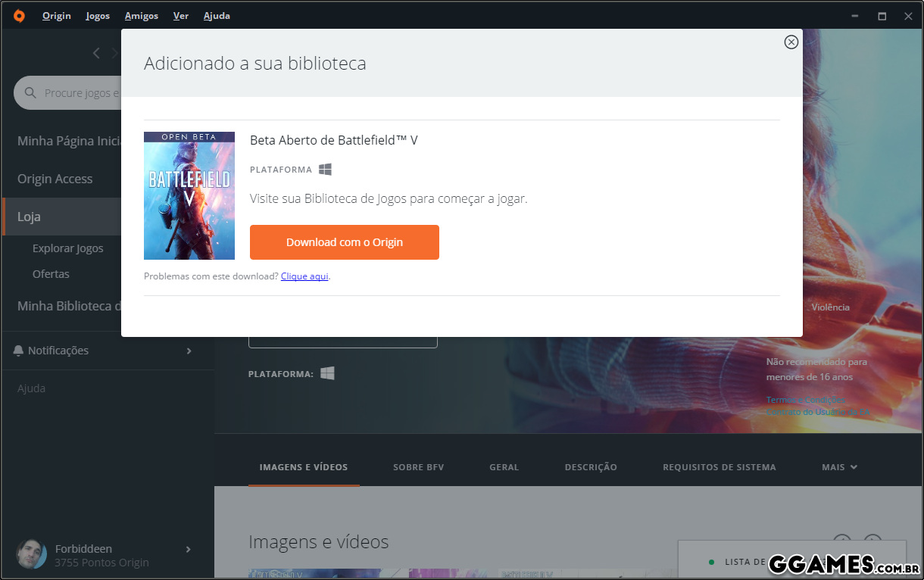Click the magnifier icon in search box
This screenshot has width=924, height=580.
coord(30,93)
